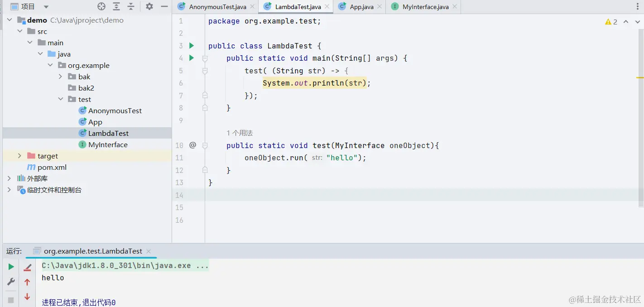Click the Collapse All icon in project panel
The width and height of the screenshot is (644, 307).
click(x=131, y=6)
